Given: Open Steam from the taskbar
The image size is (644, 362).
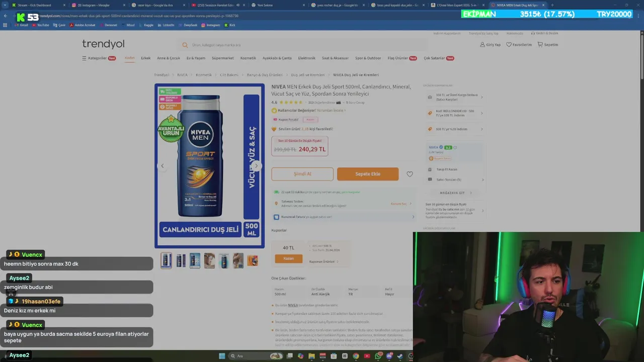Looking at the screenshot, I should [x=400, y=356].
